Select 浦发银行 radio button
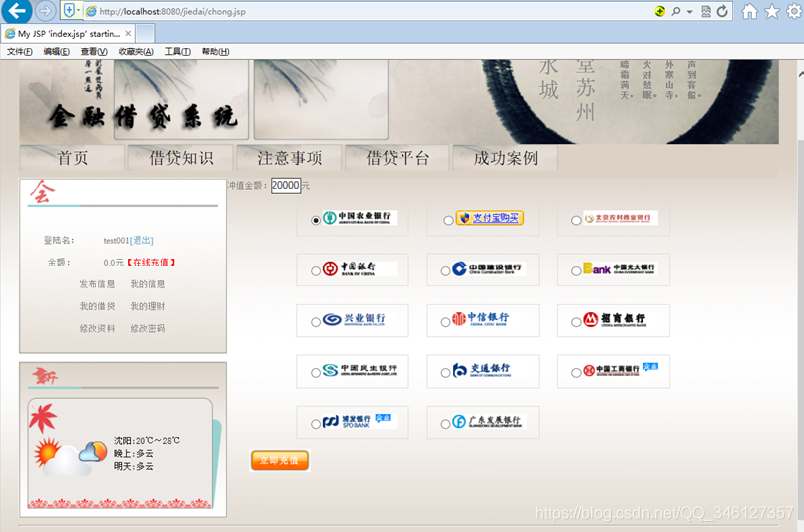The width and height of the screenshot is (804, 532). (316, 424)
